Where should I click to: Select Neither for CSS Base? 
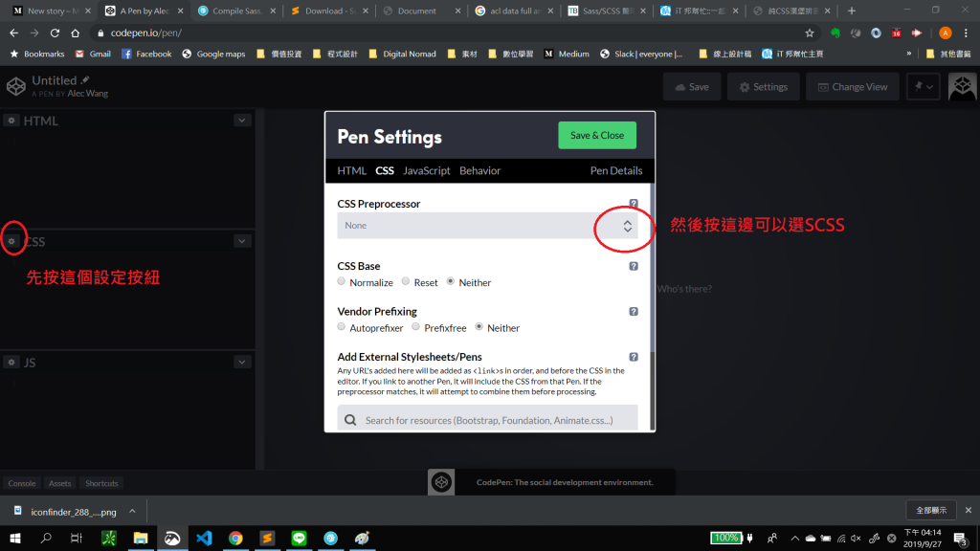pos(450,282)
